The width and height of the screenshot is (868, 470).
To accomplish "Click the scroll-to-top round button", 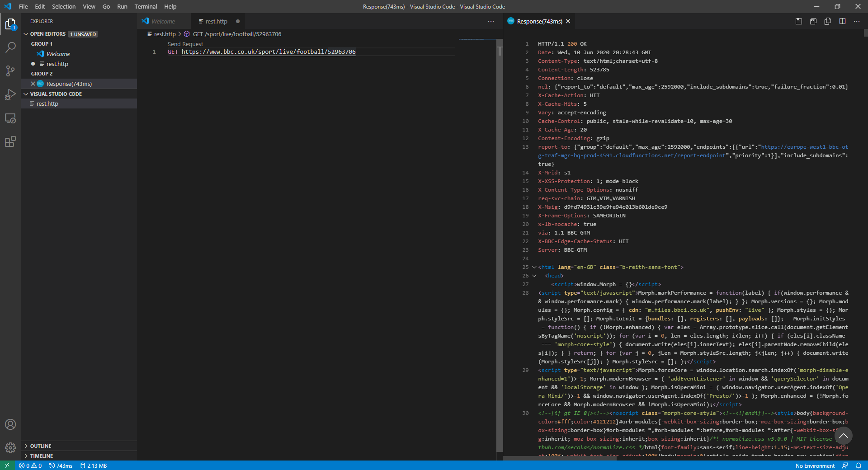I will point(843,436).
